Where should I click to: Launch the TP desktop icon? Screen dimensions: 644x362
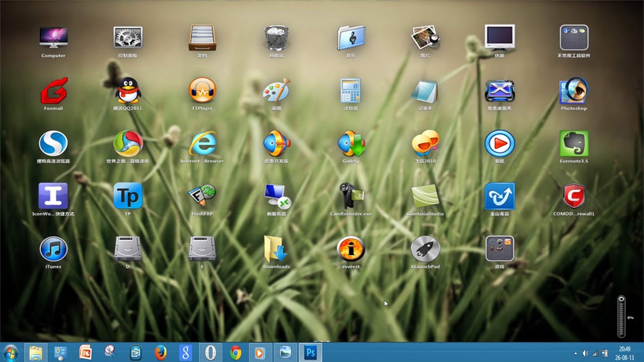[x=128, y=197]
